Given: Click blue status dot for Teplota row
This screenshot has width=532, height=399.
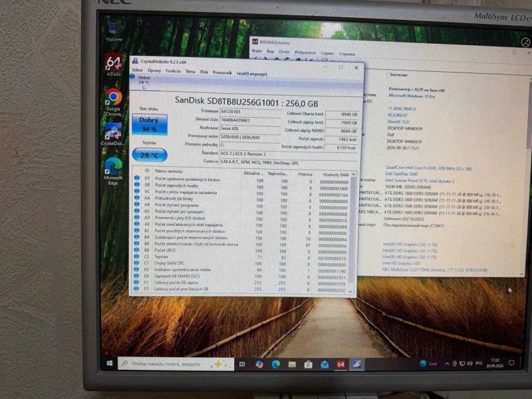Looking at the screenshot, I should click(136, 257).
